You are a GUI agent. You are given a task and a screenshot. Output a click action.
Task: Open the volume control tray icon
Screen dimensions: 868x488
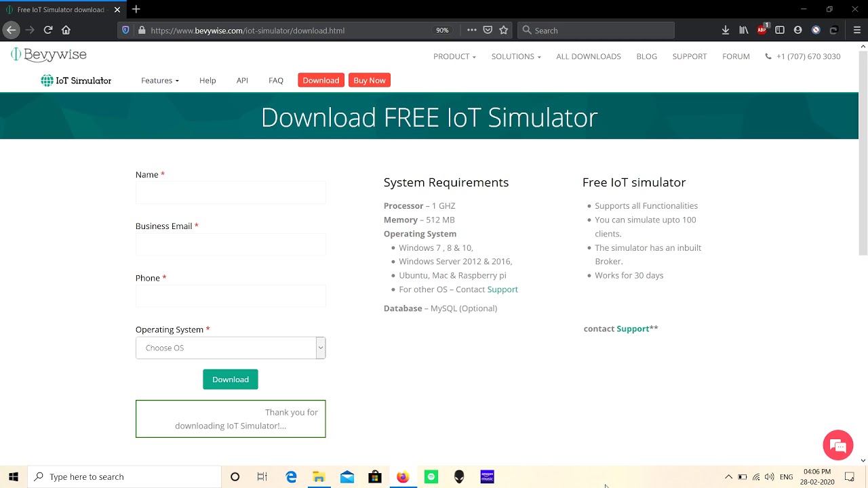(769, 477)
